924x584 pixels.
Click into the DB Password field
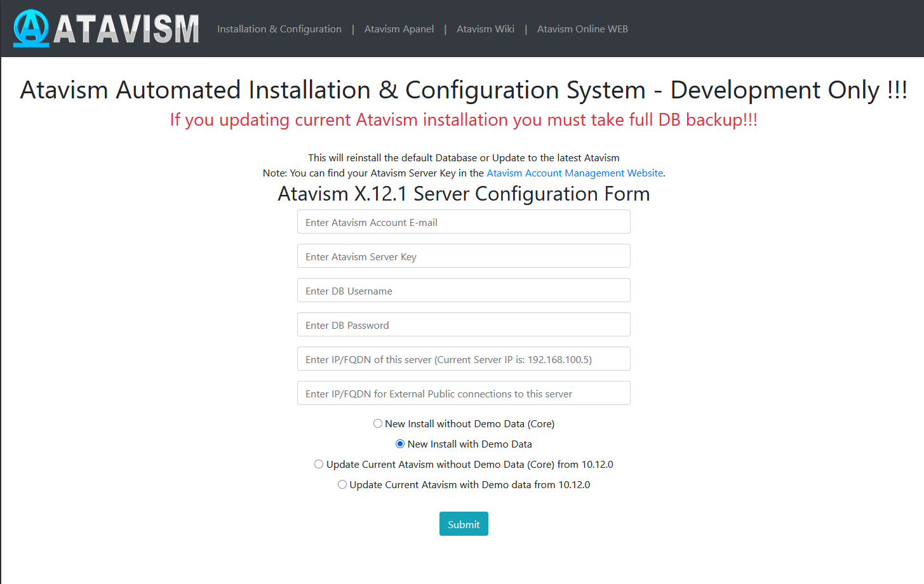(x=464, y=325)
